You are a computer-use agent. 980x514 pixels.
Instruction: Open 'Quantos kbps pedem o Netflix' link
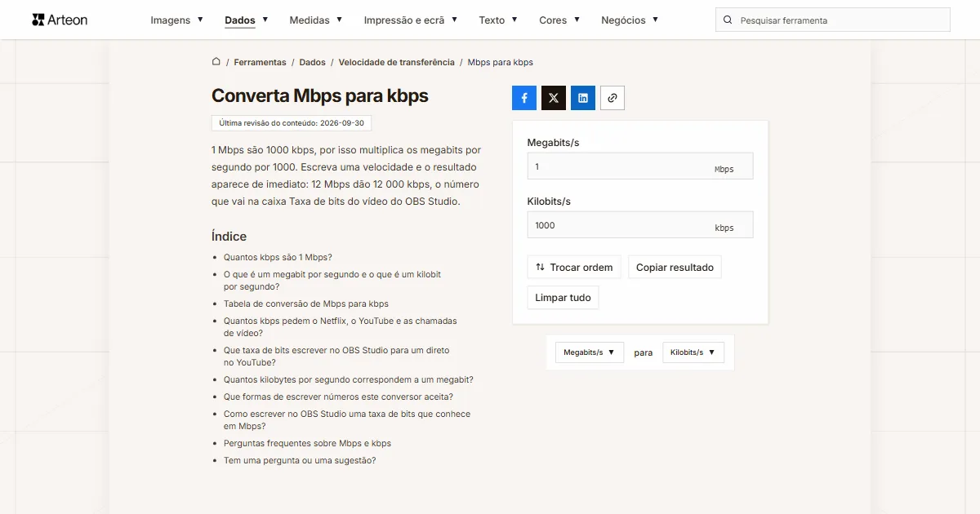point(341,327)
